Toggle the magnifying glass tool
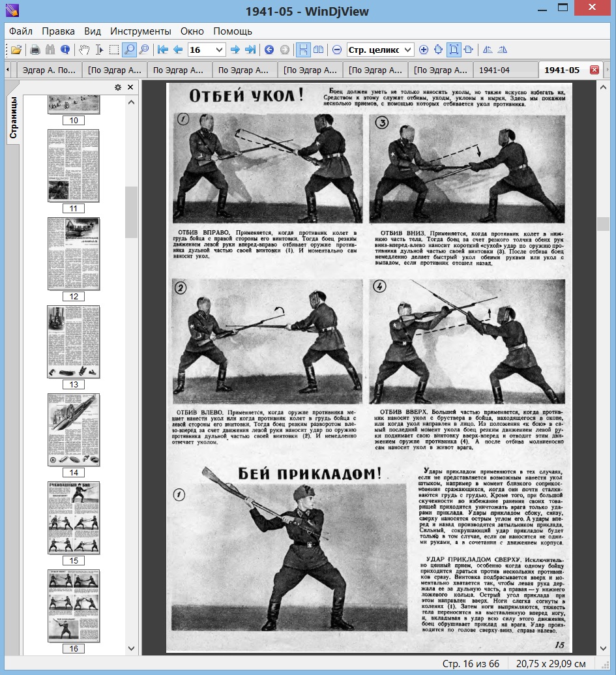616x675 pixels. point(129,50)
